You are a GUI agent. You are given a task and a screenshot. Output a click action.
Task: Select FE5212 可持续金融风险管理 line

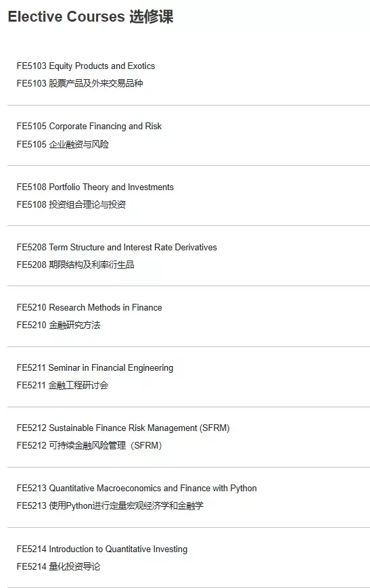pos(89,445)
